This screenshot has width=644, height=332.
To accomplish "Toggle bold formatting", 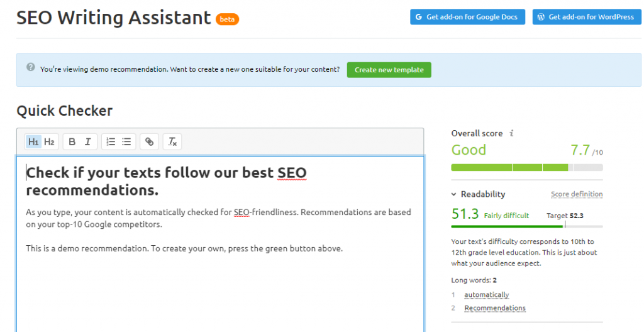I will [x=72, y=141].
